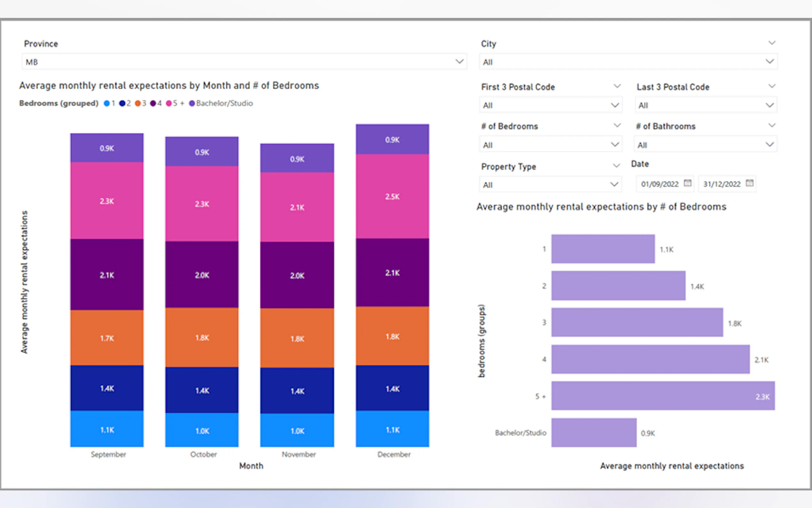This screenshot has width=812, height=508.
Task: Select December's 2.5K pink bar segment
Action: (392, 196)
